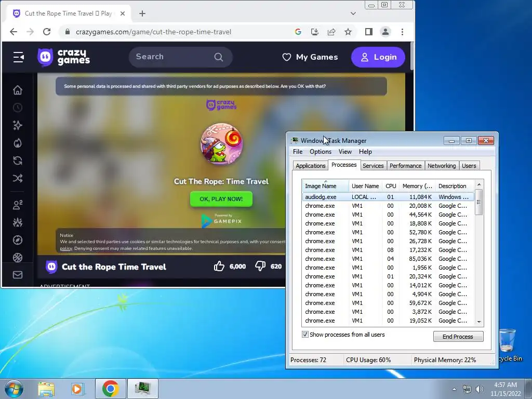532x399 pixels.
Task: Sort processes by Image Name column header
Action: 325,186
